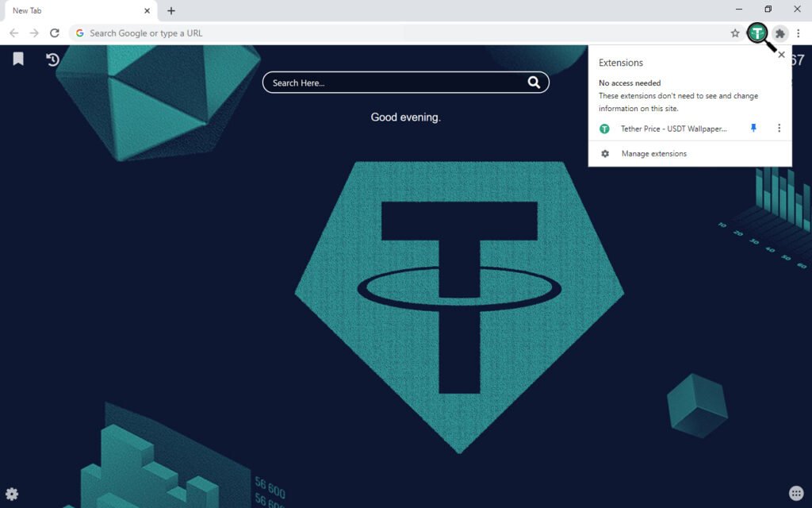
Task: Open a new browser tab
Action: pyautogui.click(x=171, y=11)
